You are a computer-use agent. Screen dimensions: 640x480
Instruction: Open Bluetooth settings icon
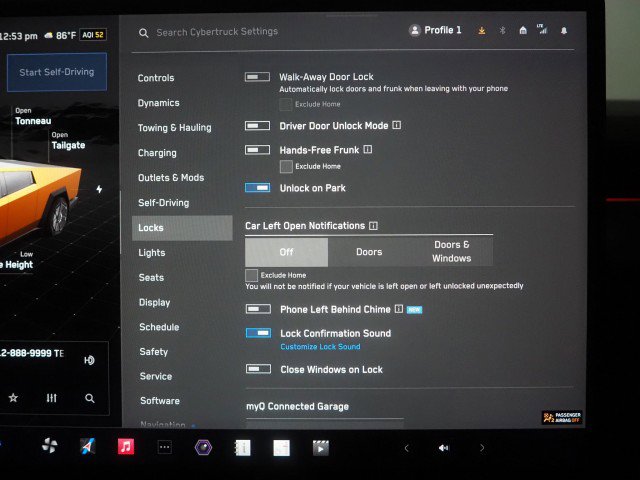502,31
